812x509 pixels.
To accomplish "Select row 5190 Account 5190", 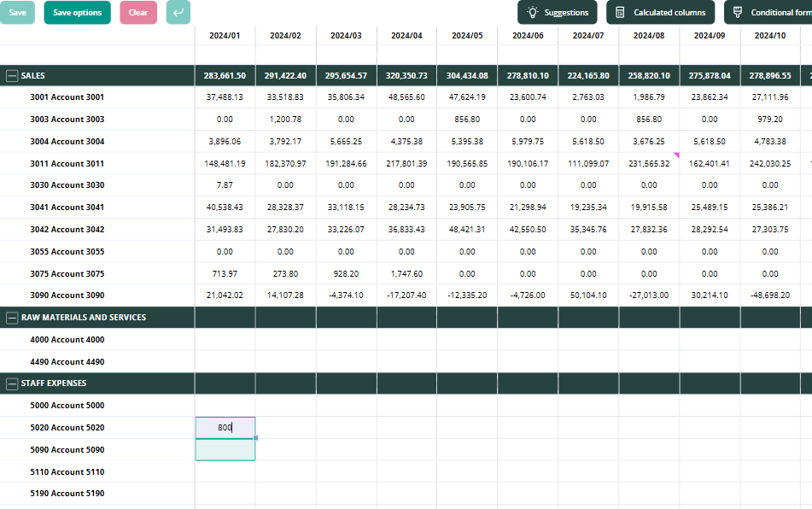I will 67,494.
